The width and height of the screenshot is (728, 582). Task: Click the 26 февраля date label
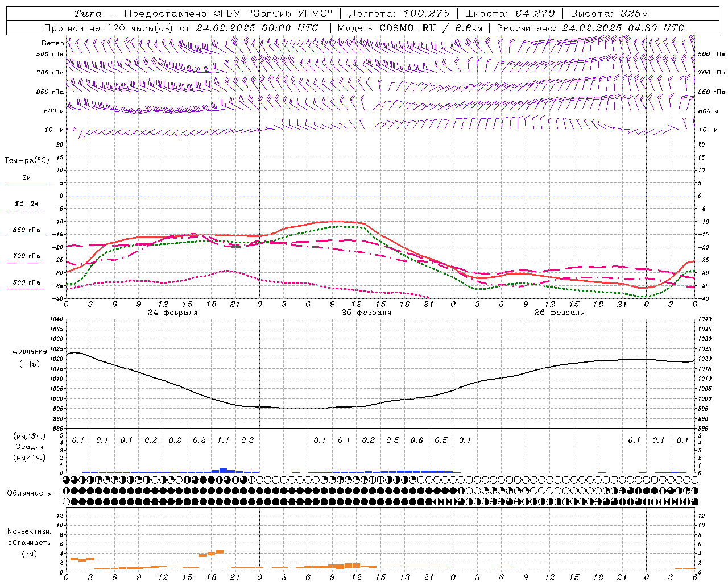560,313
